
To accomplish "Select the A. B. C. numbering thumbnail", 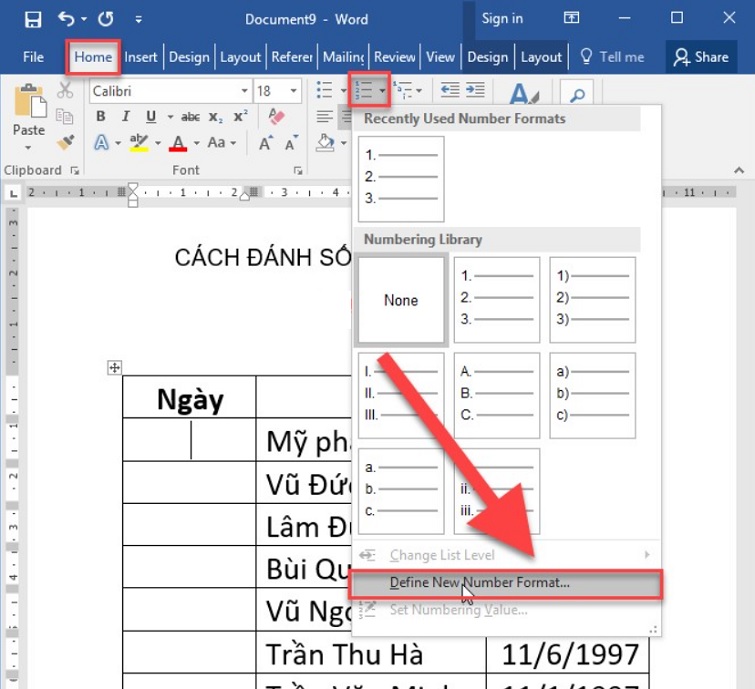I will (x=496, y=395).
